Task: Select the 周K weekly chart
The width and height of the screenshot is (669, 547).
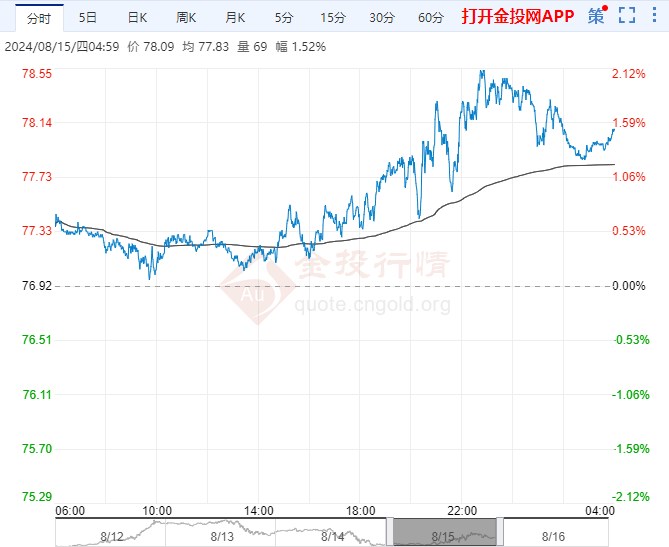Action: (x=186, y=17)
